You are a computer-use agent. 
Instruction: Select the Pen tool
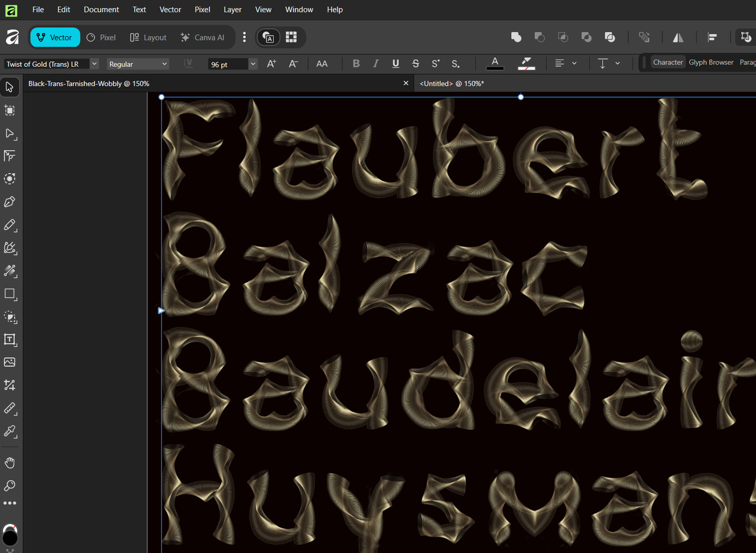tap(10, 202)
